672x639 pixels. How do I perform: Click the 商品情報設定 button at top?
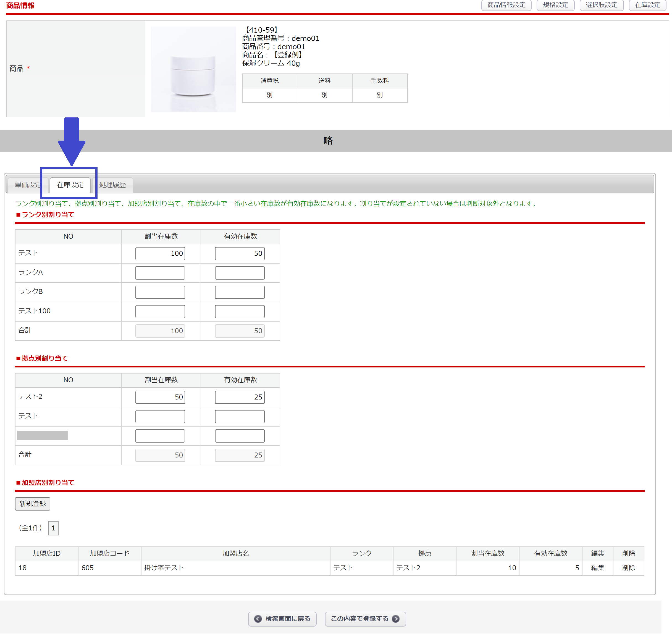506,5
